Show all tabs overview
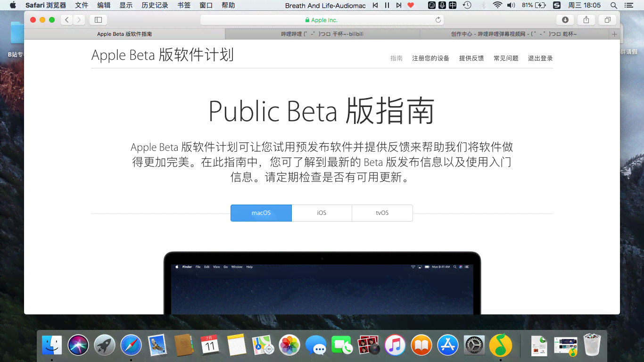Image resolution: width=644 pixels, height=362 pixels. (x=607, y=20)
